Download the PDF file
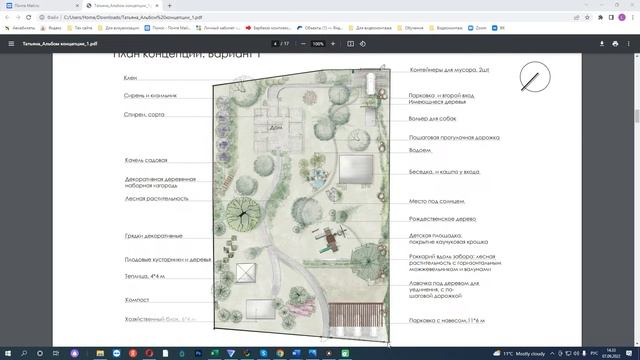 point(602,44)
